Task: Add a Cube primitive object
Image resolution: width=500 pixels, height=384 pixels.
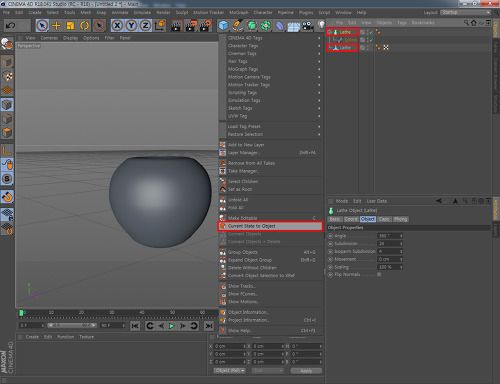Action: click(x=223, y=25)
